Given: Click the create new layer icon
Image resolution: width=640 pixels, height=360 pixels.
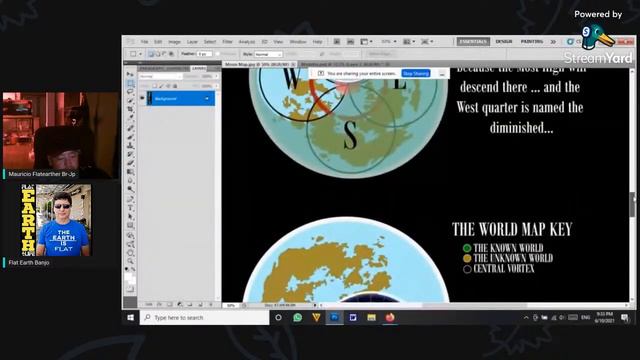Looking at the screenshot, I should (200, 304).
